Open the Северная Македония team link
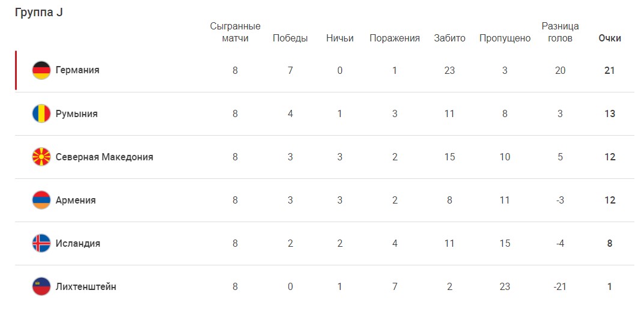 [x=105, y=157]
